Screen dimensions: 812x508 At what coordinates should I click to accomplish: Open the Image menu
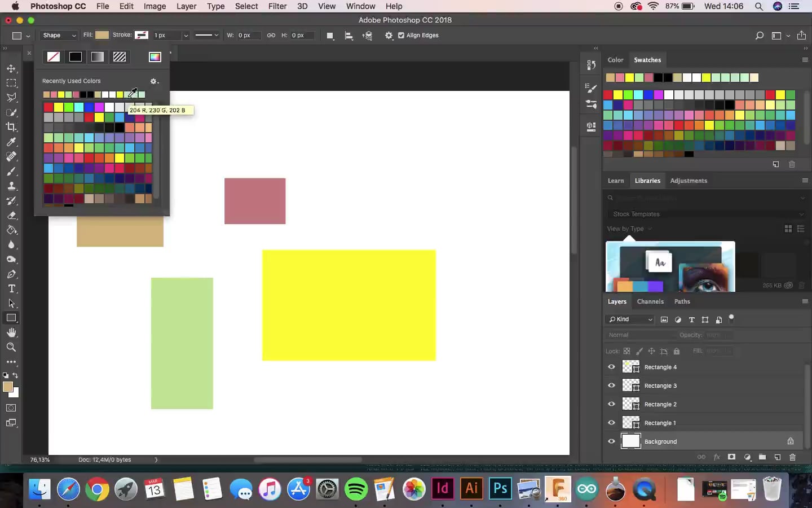point(155,6)
